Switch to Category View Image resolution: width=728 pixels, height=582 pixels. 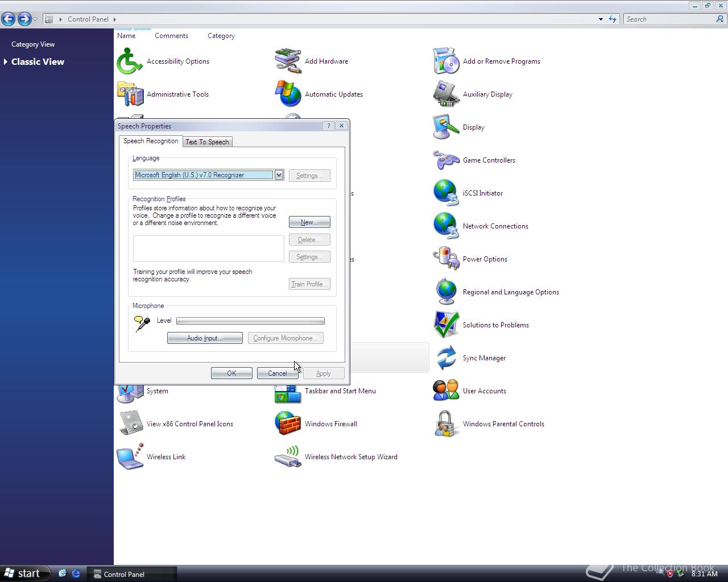(33, 44)
